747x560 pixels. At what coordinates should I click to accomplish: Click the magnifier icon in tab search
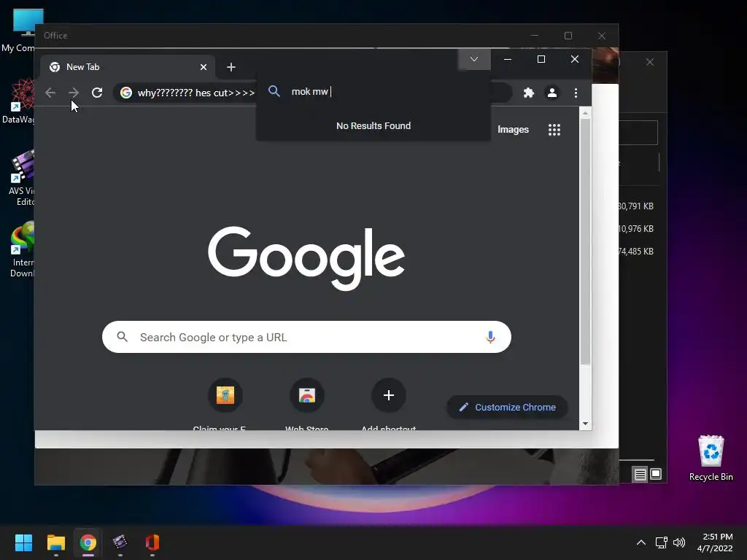pyautogui.click(x=274, y=91)
